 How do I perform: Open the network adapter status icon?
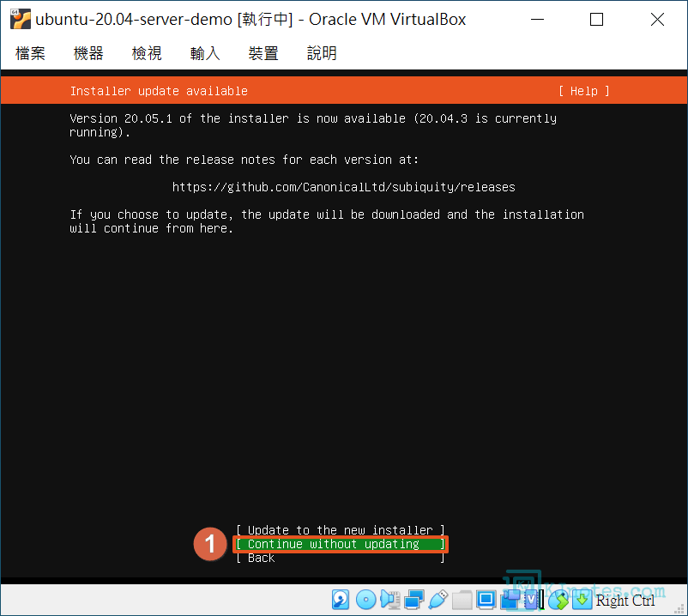point(414,599)
